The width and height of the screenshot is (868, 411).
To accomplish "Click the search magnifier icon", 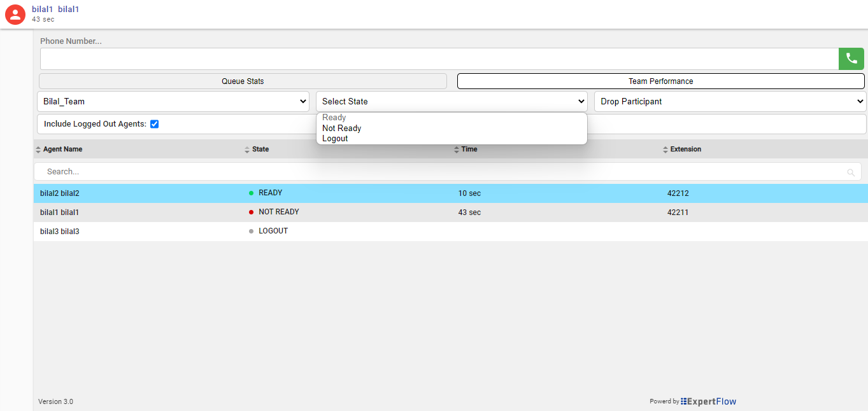I will pyautogui.click(x=851, y=172).
